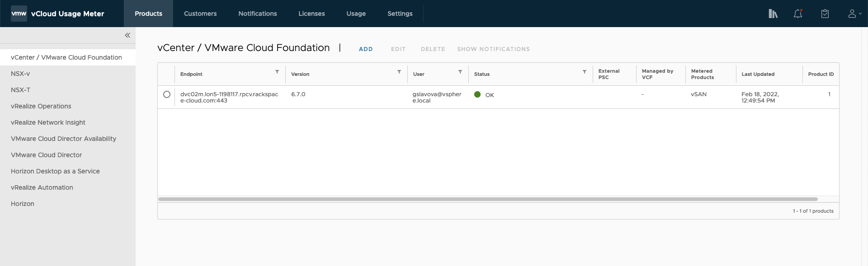Filter the Version column
The image size is (868, 266).
pos(399,72)
